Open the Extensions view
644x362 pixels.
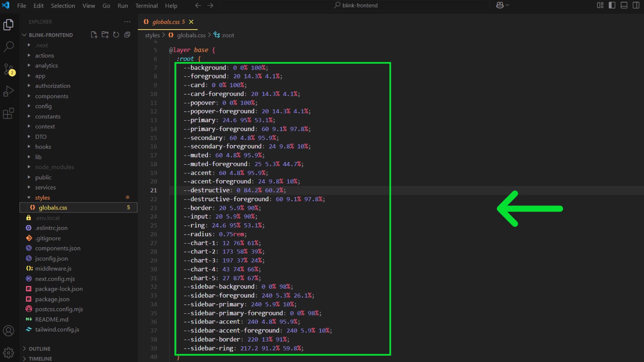tap(8, 114)
